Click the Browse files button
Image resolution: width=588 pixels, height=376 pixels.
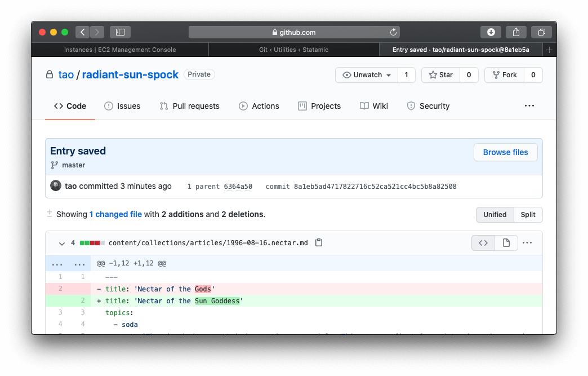tap(505, 152)
